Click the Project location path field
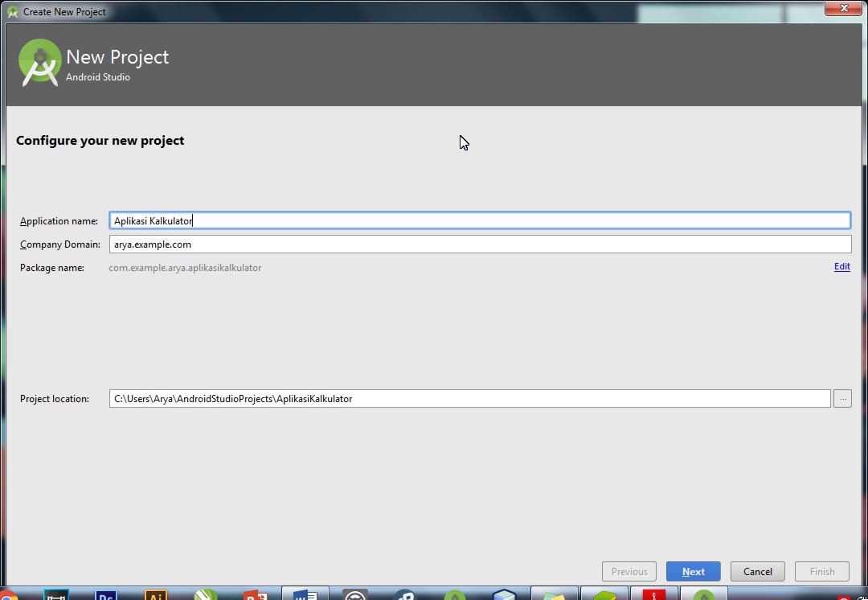 [x=470, y=398]
